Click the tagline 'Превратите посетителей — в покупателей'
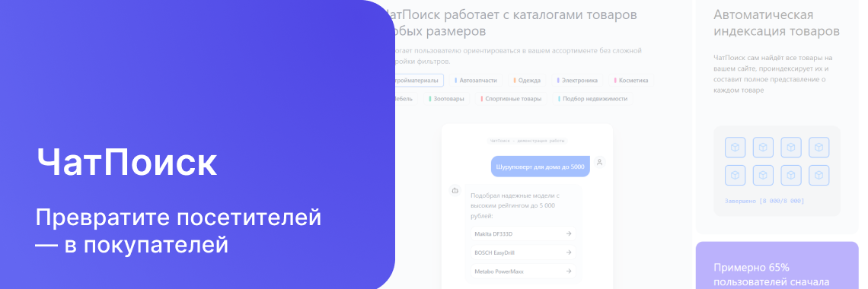Image resolution: width=868 pixels, height=289 pixels. 178,231
